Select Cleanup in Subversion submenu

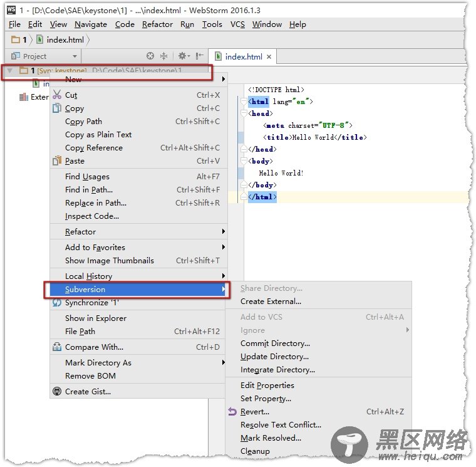tap(318, 451)
